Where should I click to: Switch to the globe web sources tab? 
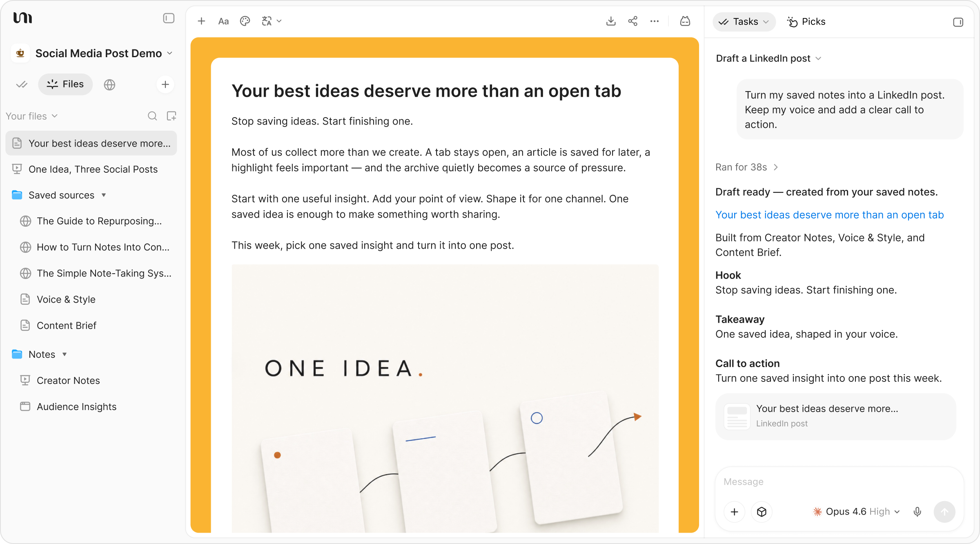pos(109,85)
